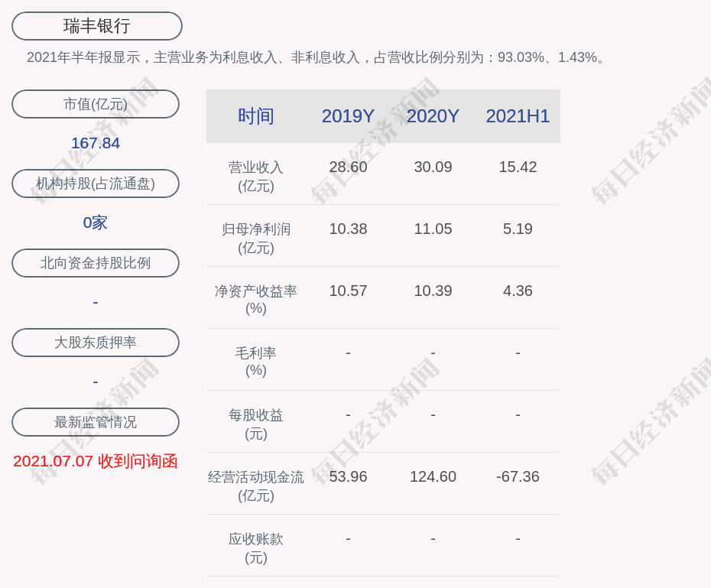
Task: Click cash flow value 53.96
Action: pos(348,476)
